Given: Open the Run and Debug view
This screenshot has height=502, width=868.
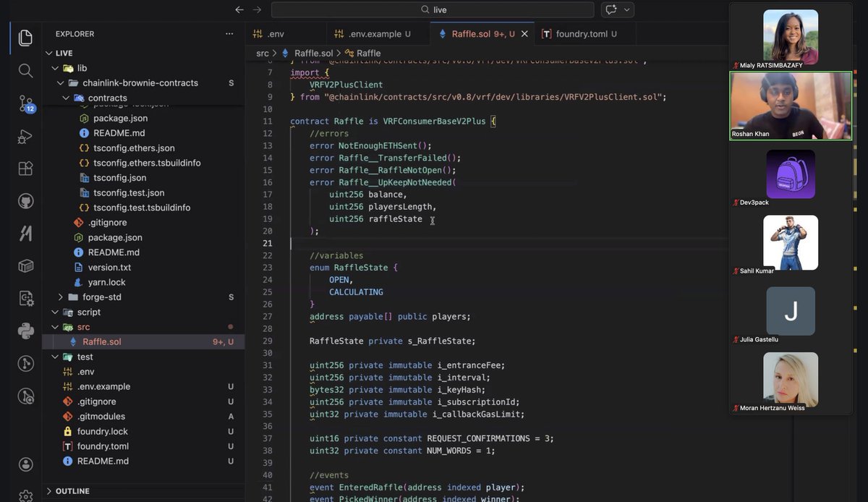Looking at the screenshot, I should pos(25,136).
